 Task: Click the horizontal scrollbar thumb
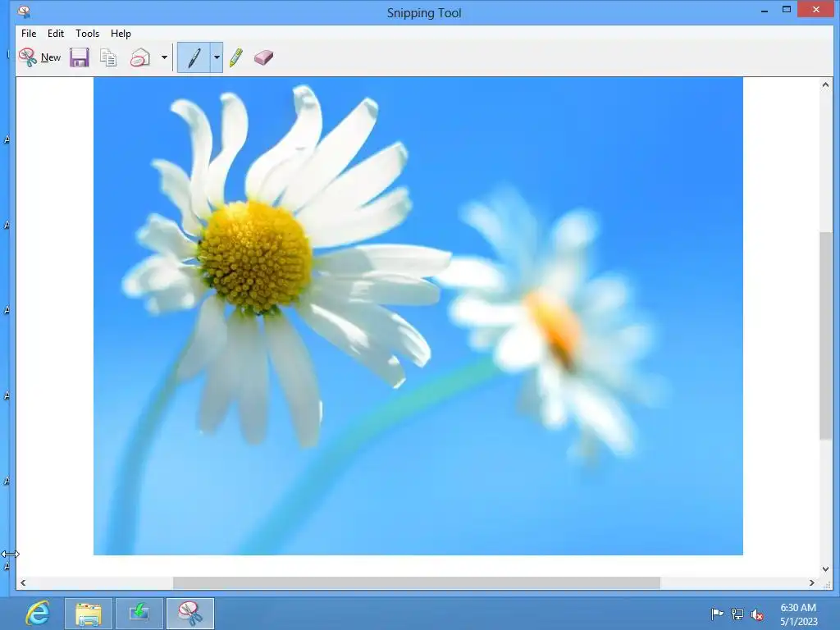tap(416, 583)
